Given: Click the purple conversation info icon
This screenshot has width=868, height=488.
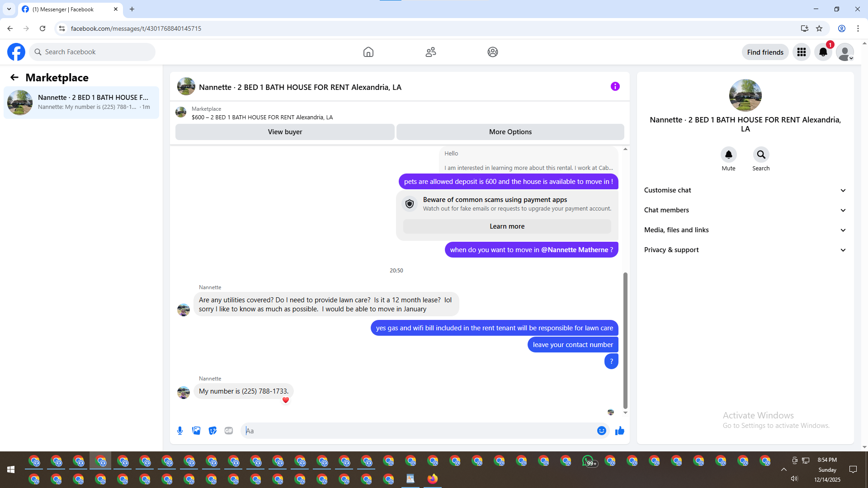Looking at the screenshot, I should 615,86.
